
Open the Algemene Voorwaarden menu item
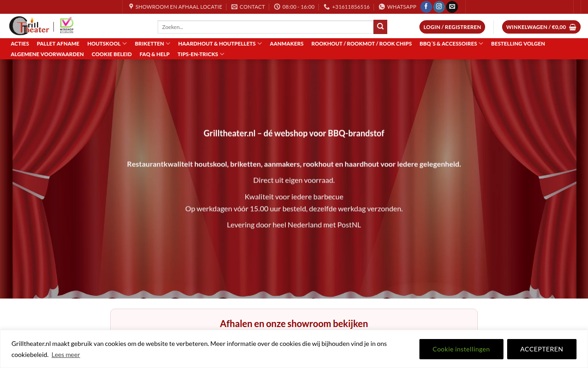(47, 54)
